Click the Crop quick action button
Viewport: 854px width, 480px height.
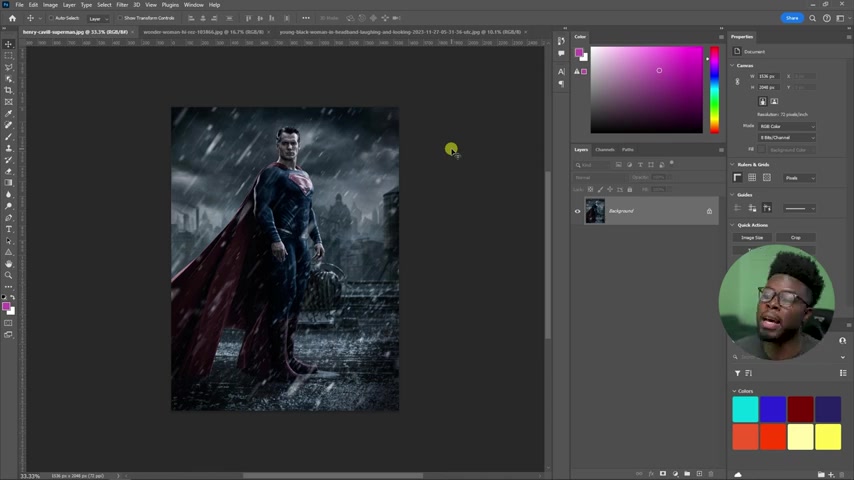tap(796, 238)
